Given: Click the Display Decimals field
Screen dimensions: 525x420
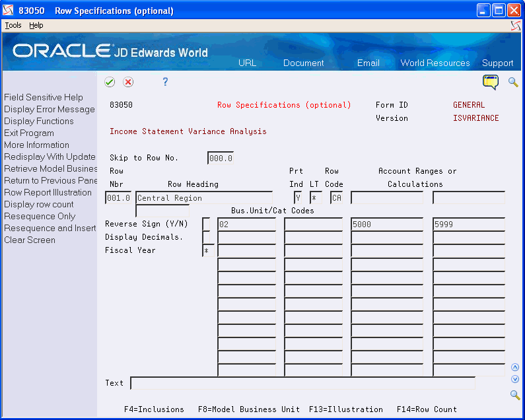Looking at the screenshot, I should pyautogui.click(x=206, y=238).
